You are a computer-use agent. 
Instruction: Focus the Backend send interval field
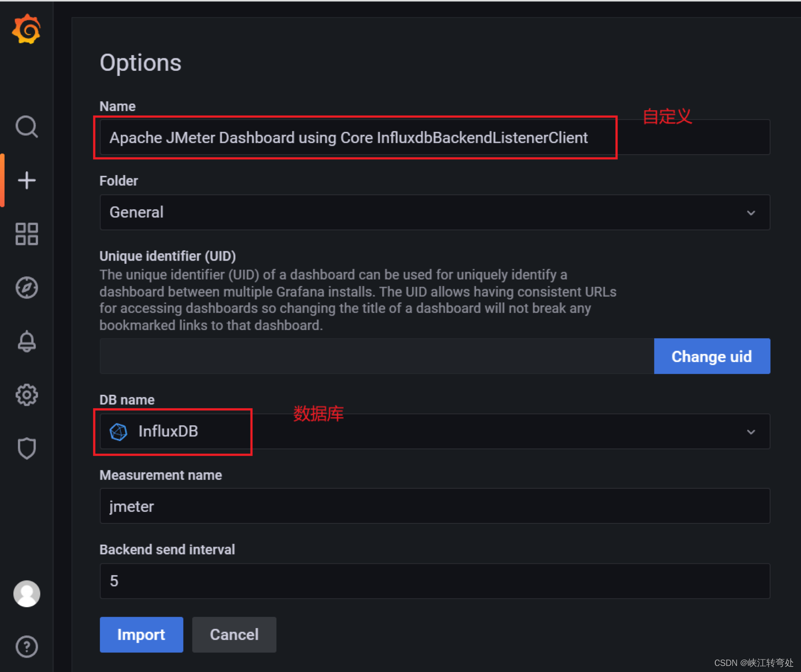[435, 581]
